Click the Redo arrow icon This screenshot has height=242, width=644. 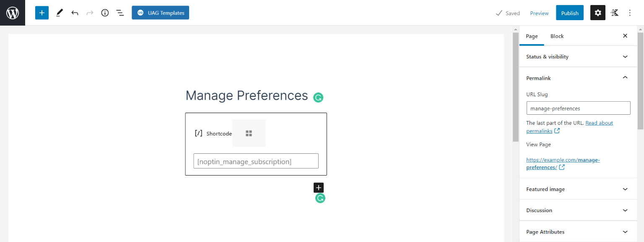(x=90, y=13)
